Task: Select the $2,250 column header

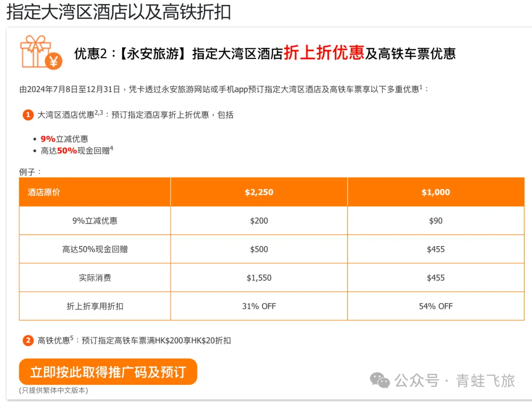Action: 259,192
